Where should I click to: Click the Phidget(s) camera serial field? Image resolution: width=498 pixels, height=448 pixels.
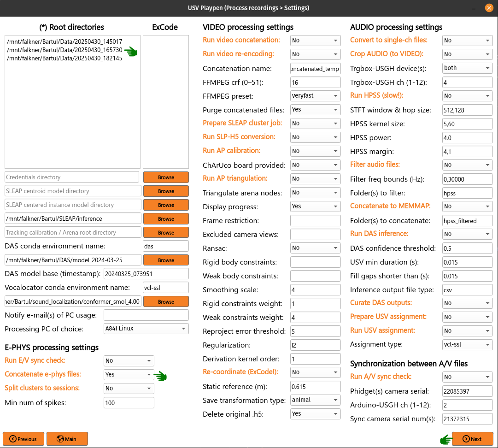click(x=467, y=391)
